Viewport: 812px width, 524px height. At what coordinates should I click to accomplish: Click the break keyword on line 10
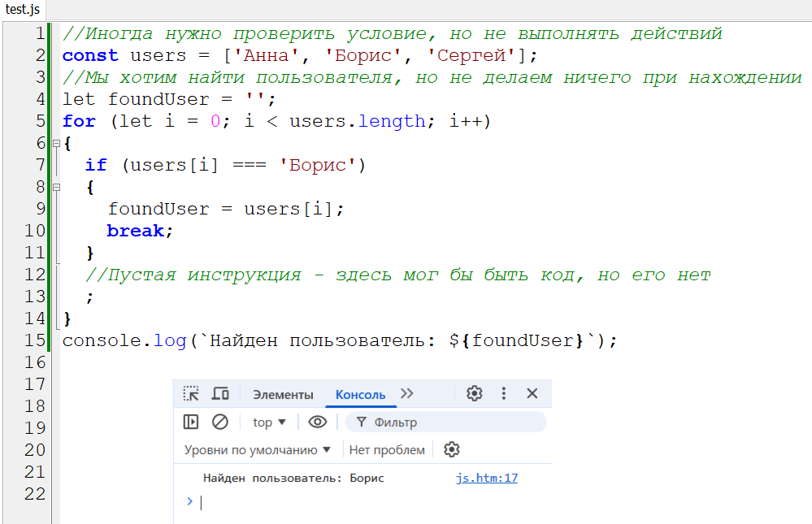coord(136,231)
